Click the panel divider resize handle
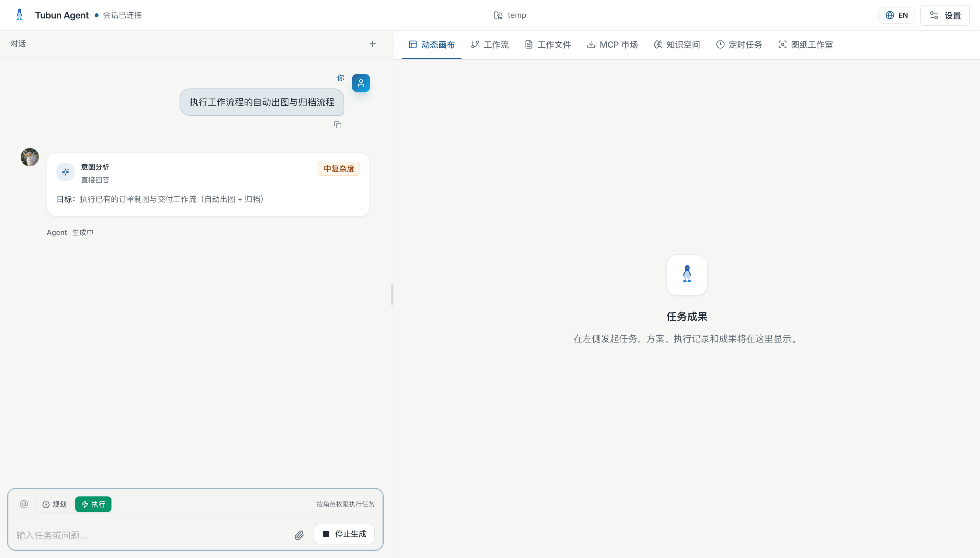 click(x=392, y=294)
